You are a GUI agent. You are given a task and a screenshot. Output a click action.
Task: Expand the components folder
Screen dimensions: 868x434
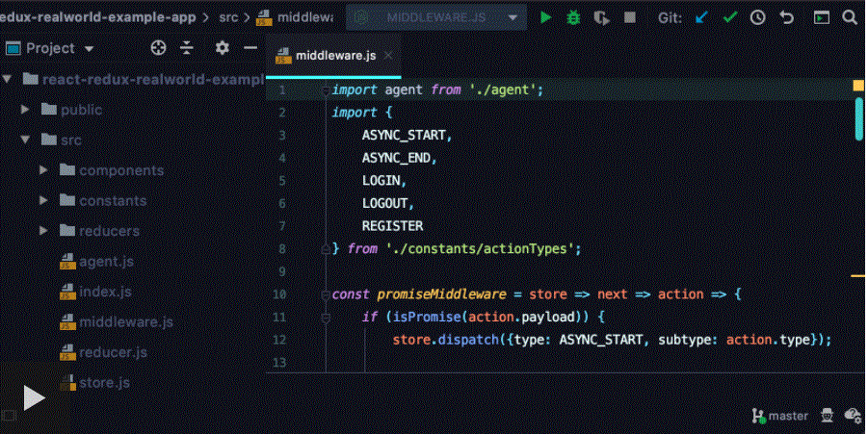tap(44, 170)
